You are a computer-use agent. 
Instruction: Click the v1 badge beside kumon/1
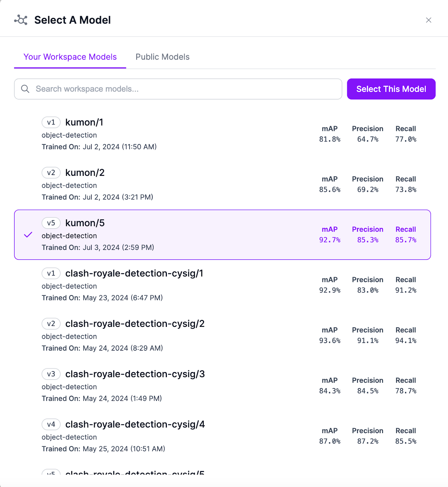click(51, 122)
